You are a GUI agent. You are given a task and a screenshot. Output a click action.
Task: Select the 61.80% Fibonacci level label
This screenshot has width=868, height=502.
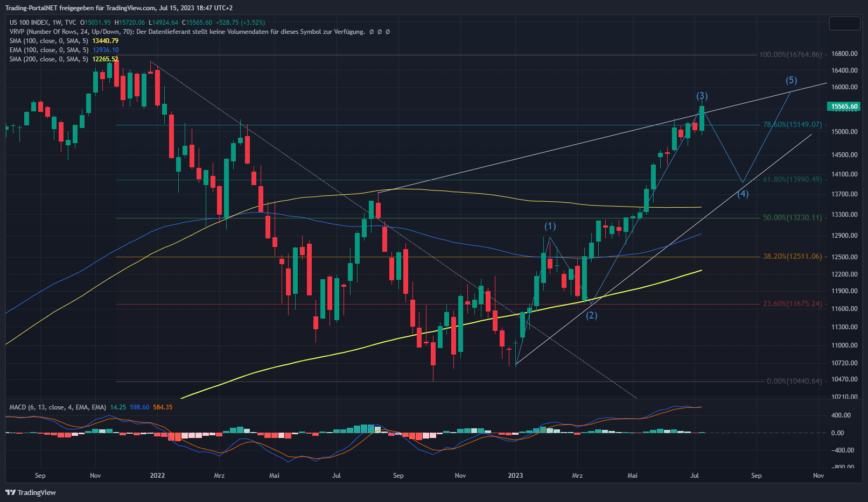click(x=792, y=180)
